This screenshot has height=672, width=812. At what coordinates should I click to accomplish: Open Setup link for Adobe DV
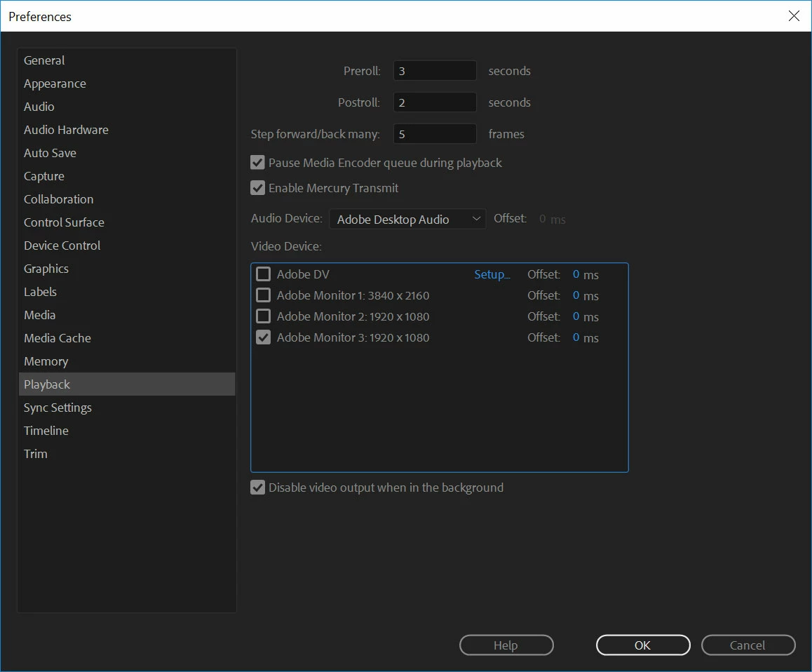click(492, 274)
